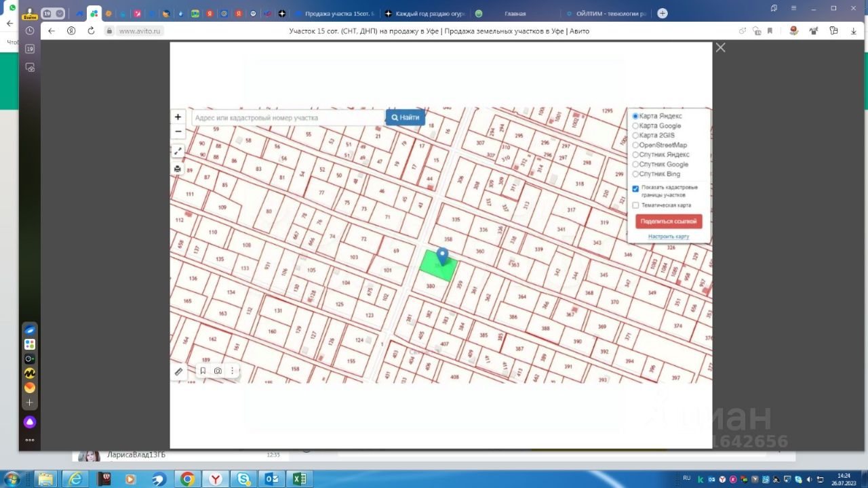Select OpenStreetMap layer

659,145
